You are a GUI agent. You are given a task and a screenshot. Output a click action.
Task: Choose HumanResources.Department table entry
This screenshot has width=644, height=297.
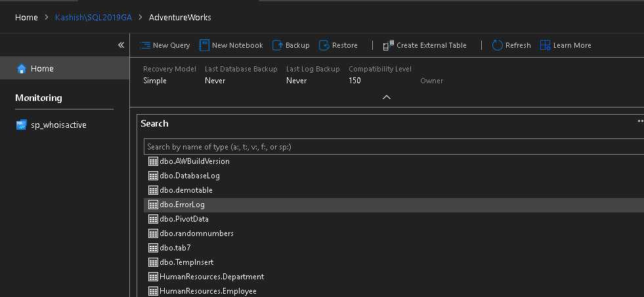click(x=211, y=277)
